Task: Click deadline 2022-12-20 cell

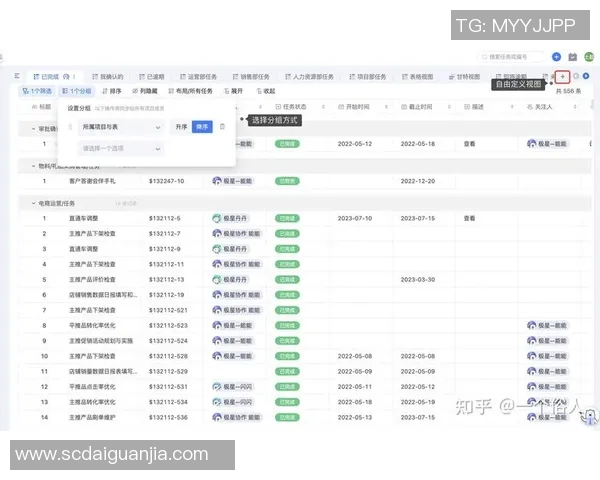Action: [418, 181]
